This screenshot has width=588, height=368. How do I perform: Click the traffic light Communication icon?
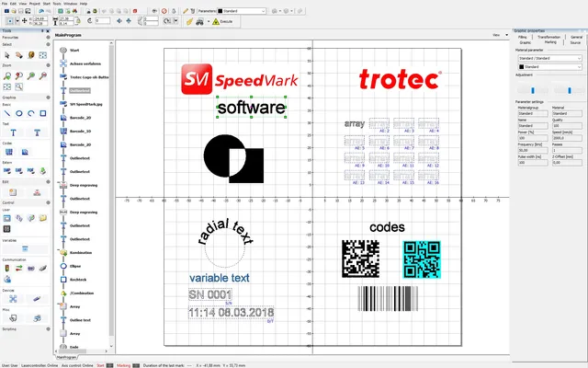(7, 268)
